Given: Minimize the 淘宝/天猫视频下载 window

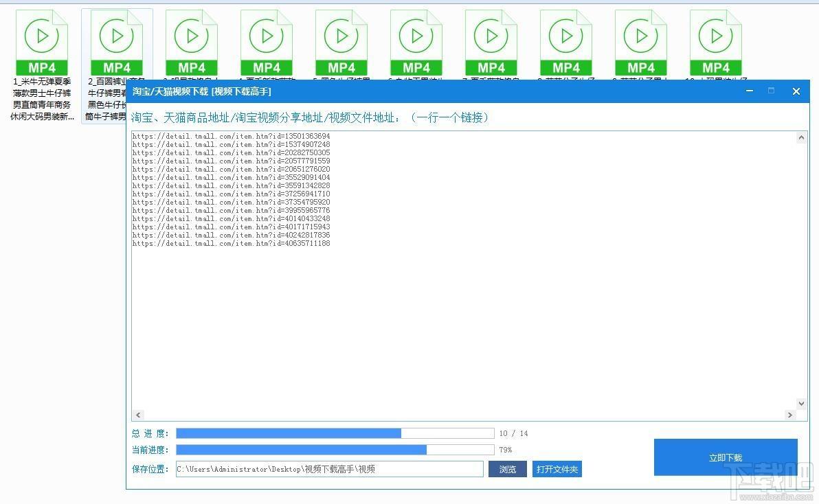Looking at the screenshot, I should [750, 91].
